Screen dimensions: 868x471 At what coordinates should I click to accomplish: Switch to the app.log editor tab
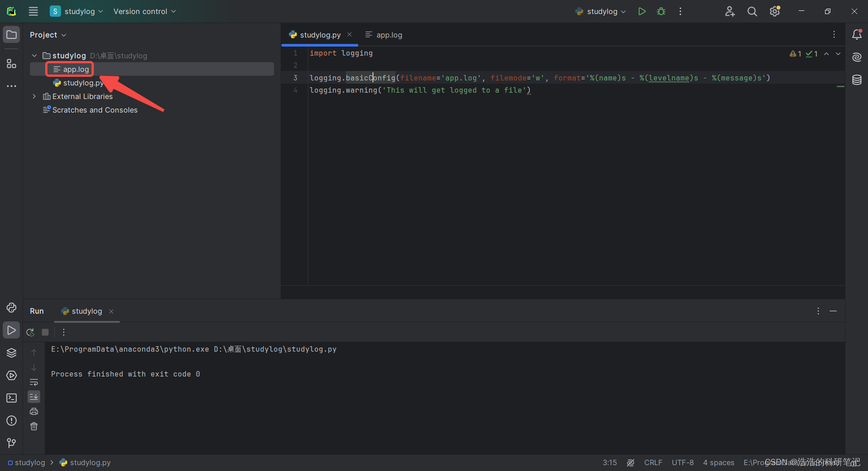click(384, 35)
